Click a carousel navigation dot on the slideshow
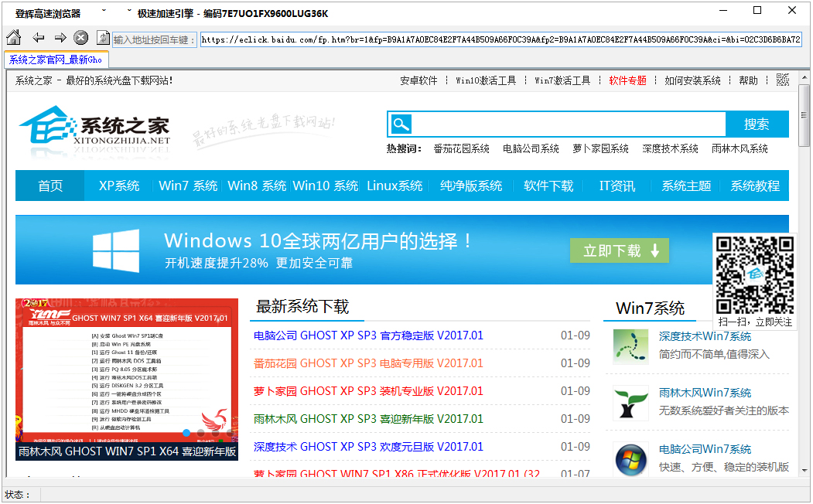The width and height of the screenshot is (813, 504). (x=186, y=433)
